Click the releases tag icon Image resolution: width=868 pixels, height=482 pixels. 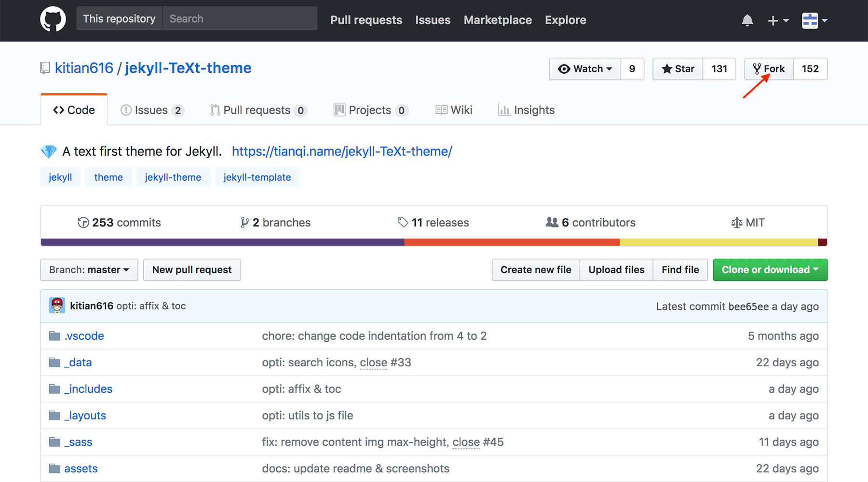click(x=403, y=222)
